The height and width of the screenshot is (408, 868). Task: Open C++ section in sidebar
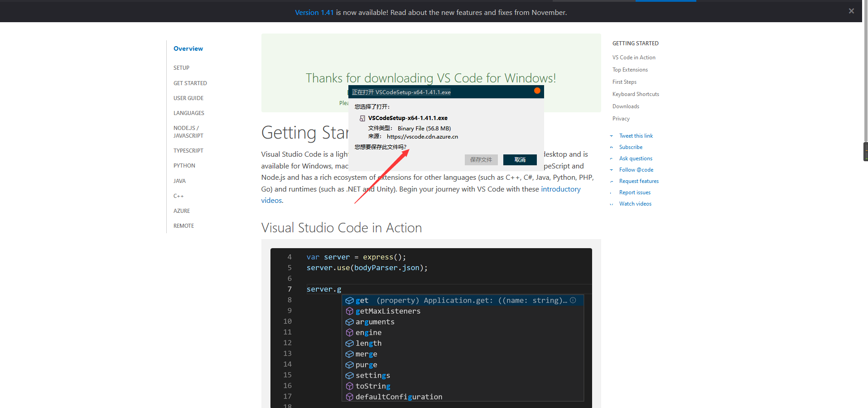(x=178, y=196)
